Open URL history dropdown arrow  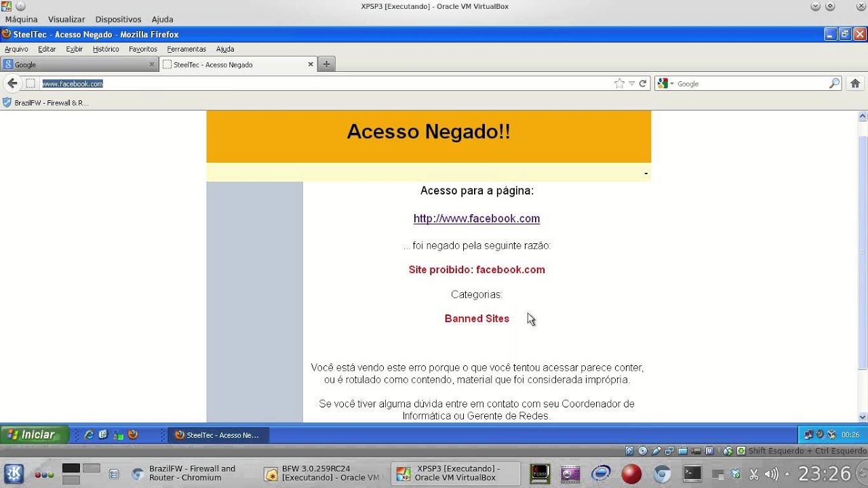632,83
